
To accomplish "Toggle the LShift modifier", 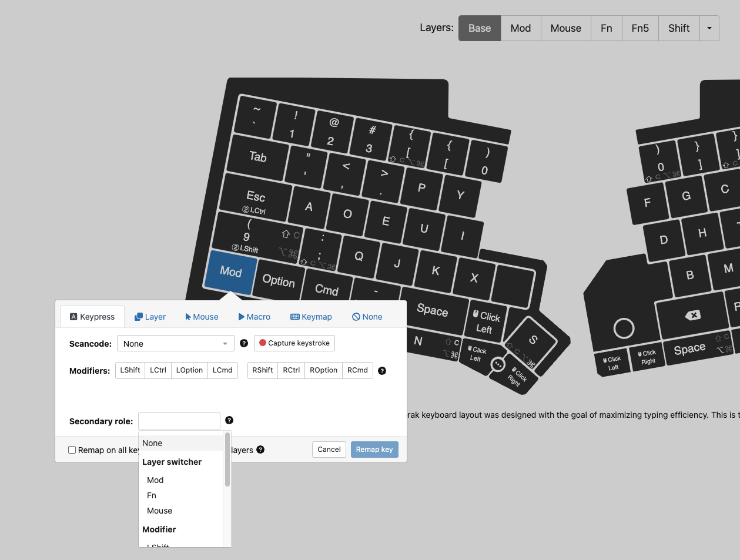I will (x=130, y=370).
